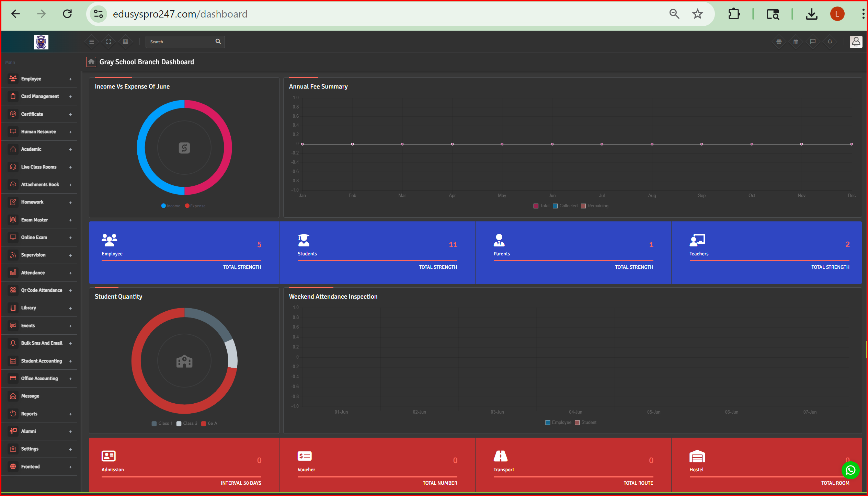Open Frontend menu item
868x496 pixels.
tap(39, 466)
